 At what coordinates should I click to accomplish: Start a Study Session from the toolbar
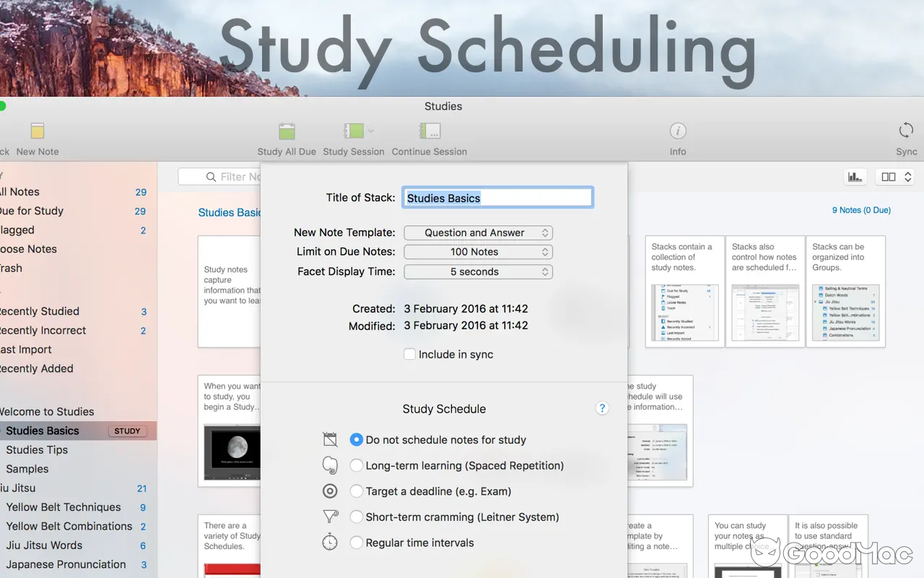tap(353, 131)
